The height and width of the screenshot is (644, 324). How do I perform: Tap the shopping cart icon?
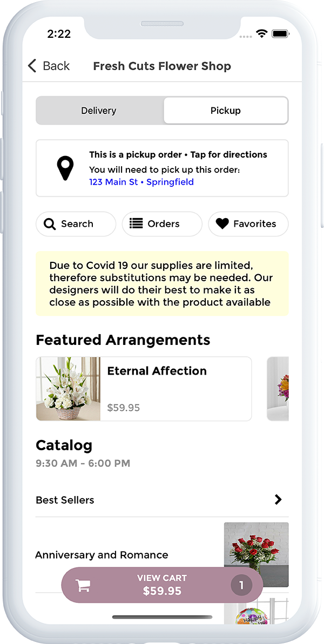pyautogui.click(x=83, y=585)
